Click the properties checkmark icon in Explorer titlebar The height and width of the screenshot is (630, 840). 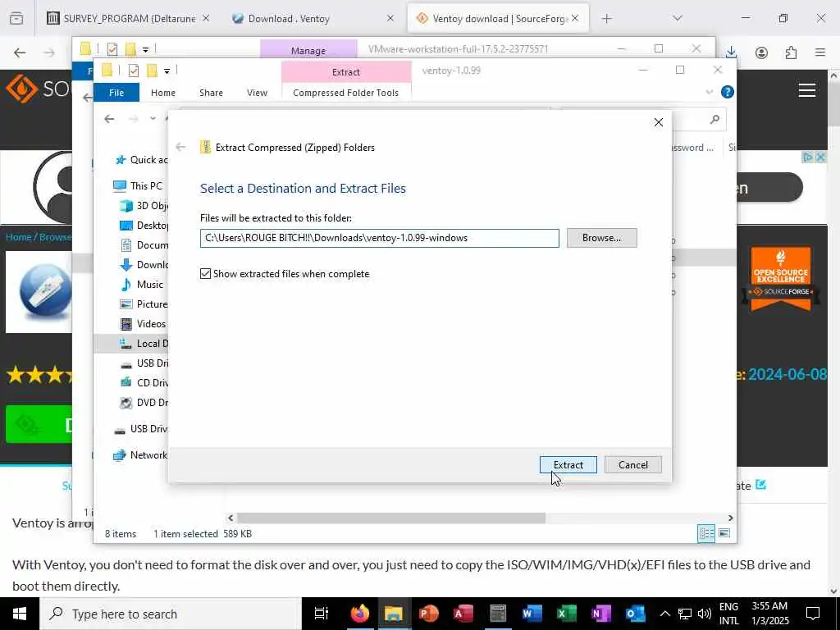tap(134, 71)
